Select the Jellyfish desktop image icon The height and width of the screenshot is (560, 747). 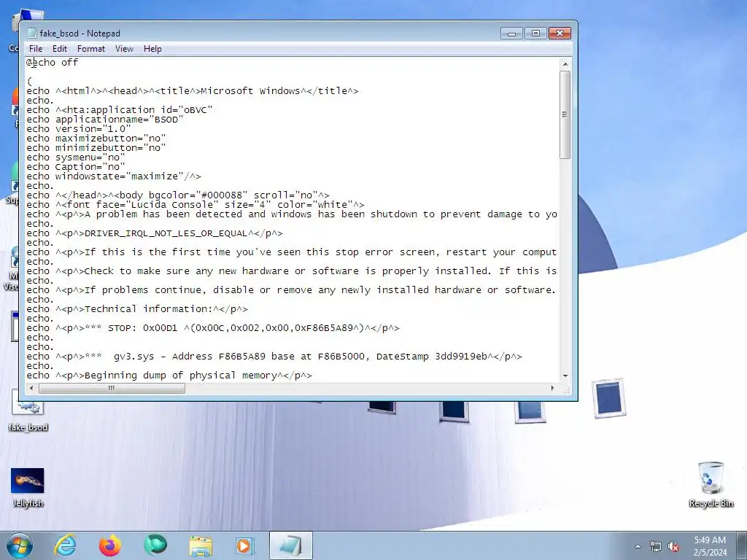(28, 488)
